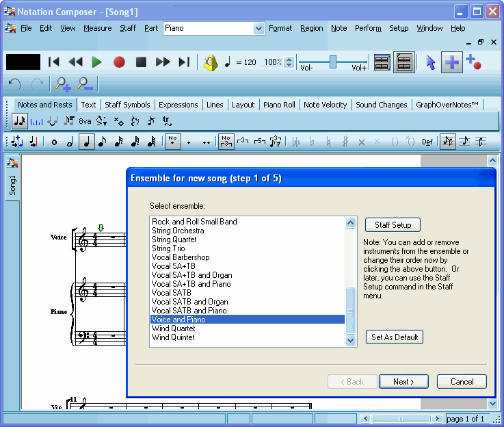Image resolution: width=504 pixels, height=427 pixels.
Task: Select the 8va palette icon
Action: [x=85, y=121]
